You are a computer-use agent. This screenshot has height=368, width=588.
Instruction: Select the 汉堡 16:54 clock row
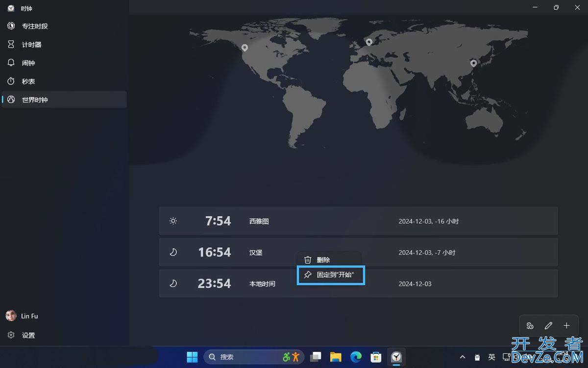pos(358,252)
